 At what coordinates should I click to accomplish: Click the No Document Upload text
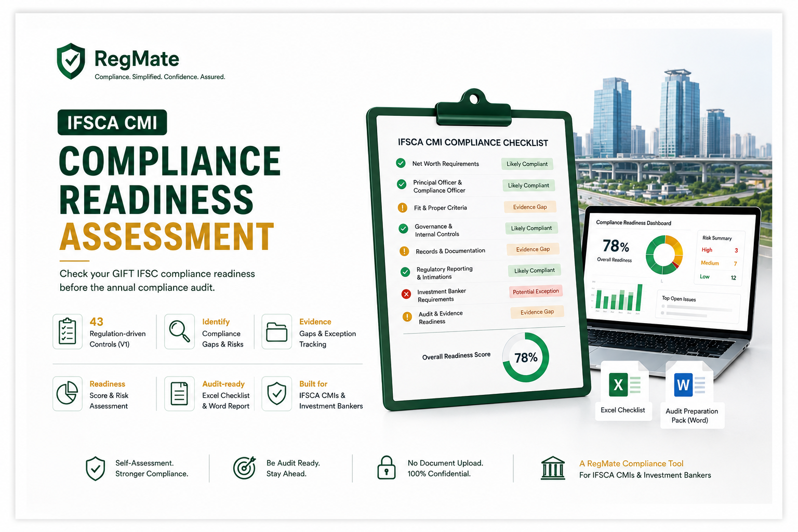pos(445,463)
